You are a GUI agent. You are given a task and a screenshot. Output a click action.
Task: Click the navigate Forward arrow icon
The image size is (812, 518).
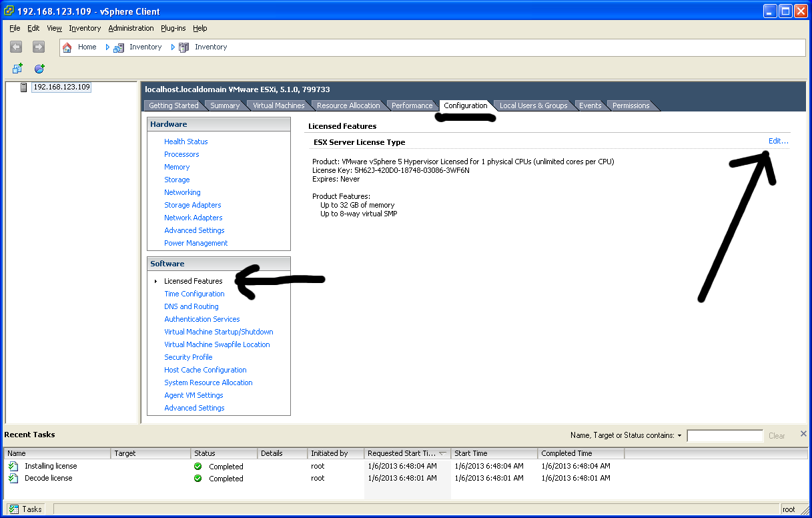(x=39, y=47)
